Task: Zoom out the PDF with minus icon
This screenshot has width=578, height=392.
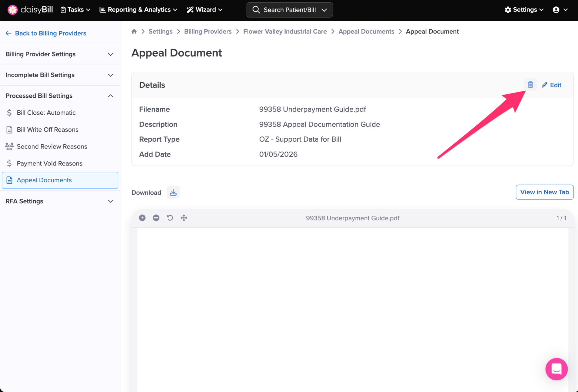Action: pyautogui.click(x=156, y=218)
